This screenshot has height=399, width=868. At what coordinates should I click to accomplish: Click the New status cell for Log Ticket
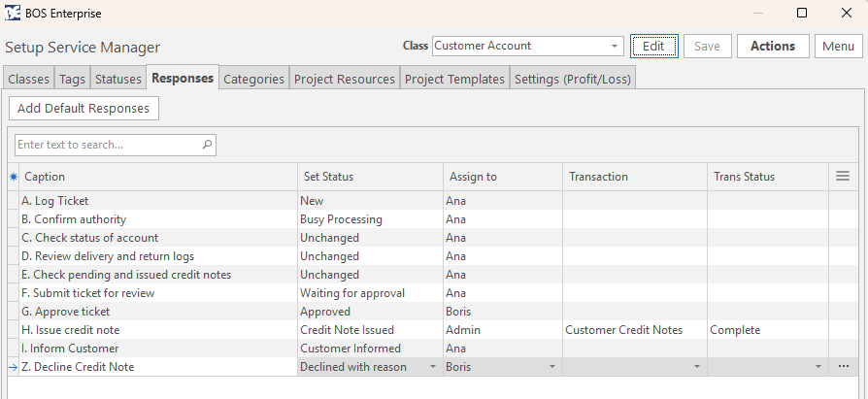(370, 201)
